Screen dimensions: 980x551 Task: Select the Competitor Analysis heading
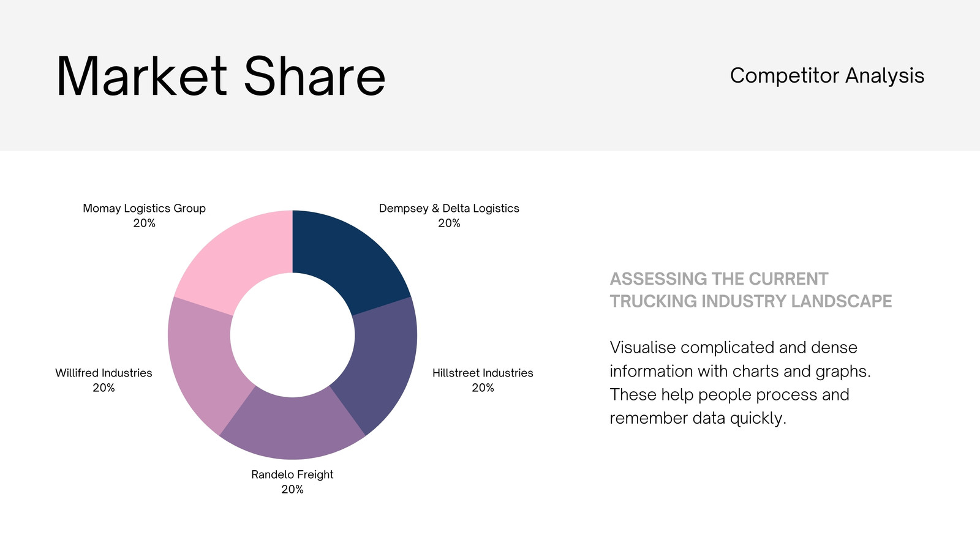click(827, 76)
